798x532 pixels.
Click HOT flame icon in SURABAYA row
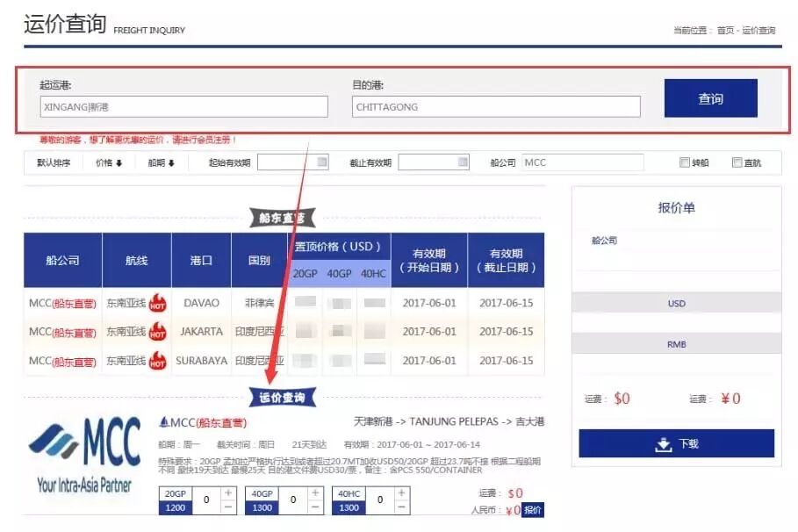[157, 361]
